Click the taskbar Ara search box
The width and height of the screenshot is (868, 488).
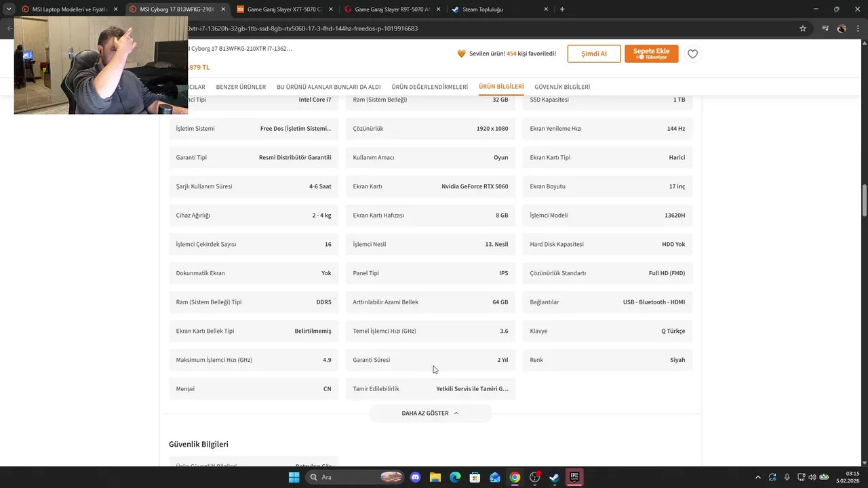click(x=356, y=477)
